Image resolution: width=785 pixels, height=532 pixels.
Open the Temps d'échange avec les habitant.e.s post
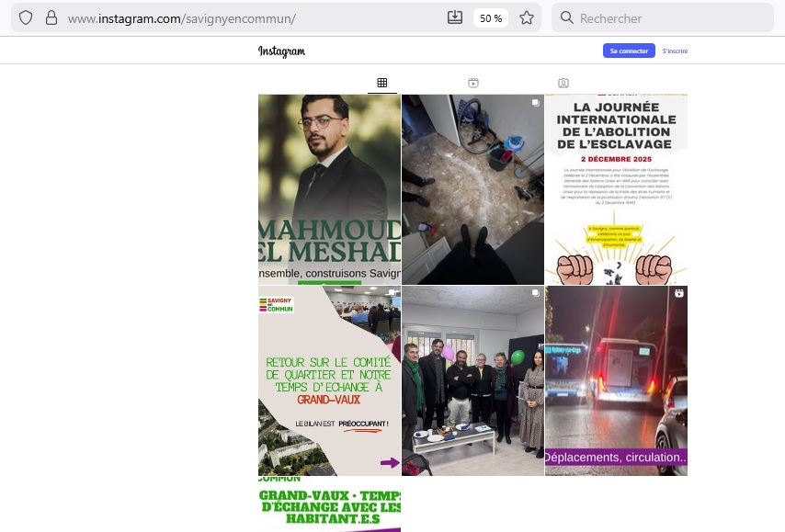(329, 505)
